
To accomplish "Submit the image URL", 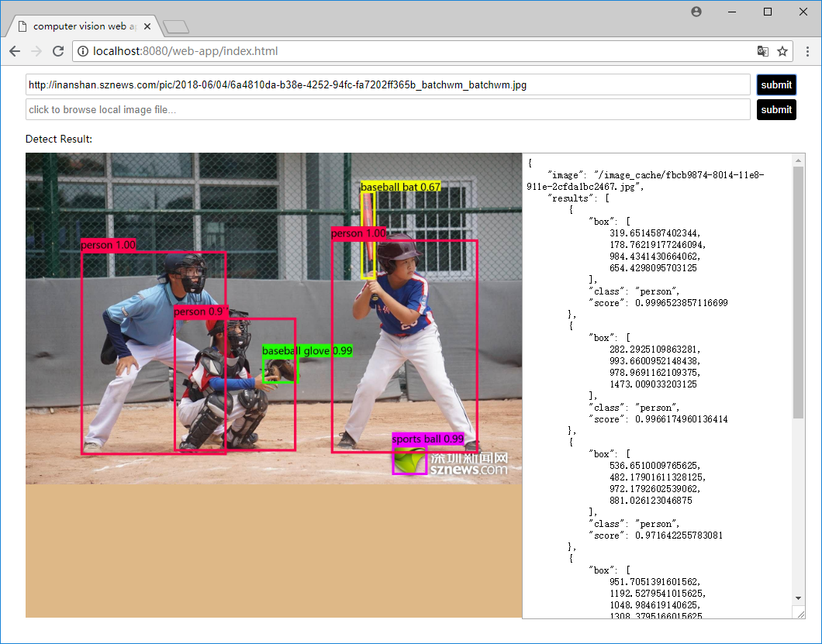I will 776,85.
